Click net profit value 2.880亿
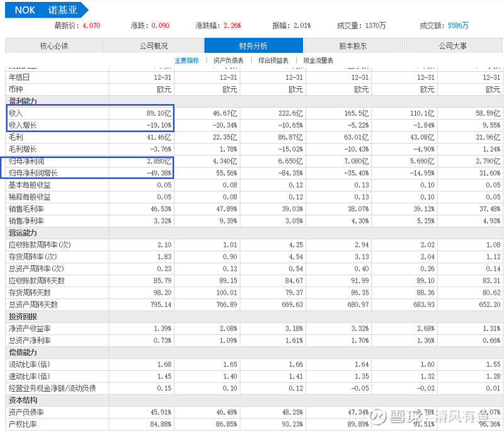Viewport: 504px width, 432px height. click(x=159, y=161)
